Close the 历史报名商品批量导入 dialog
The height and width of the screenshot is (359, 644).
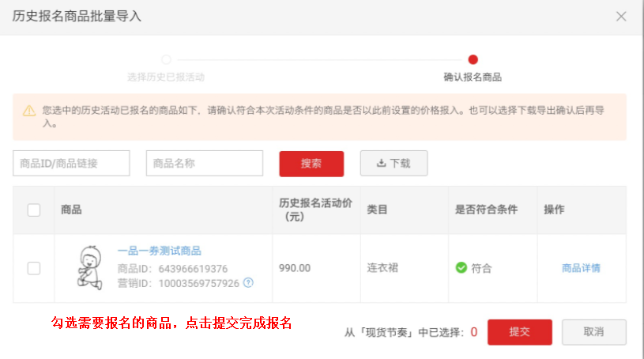click(621, 17)
